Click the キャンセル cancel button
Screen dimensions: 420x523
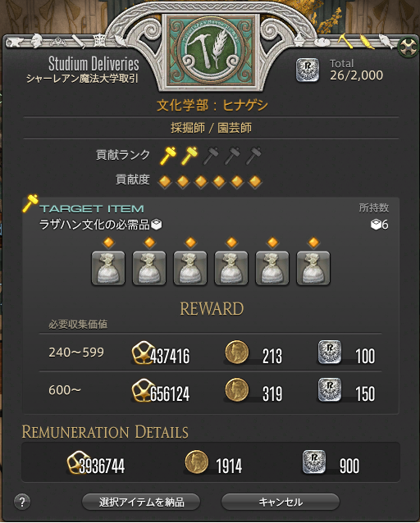pyautogui.click(x=281, y=502)
